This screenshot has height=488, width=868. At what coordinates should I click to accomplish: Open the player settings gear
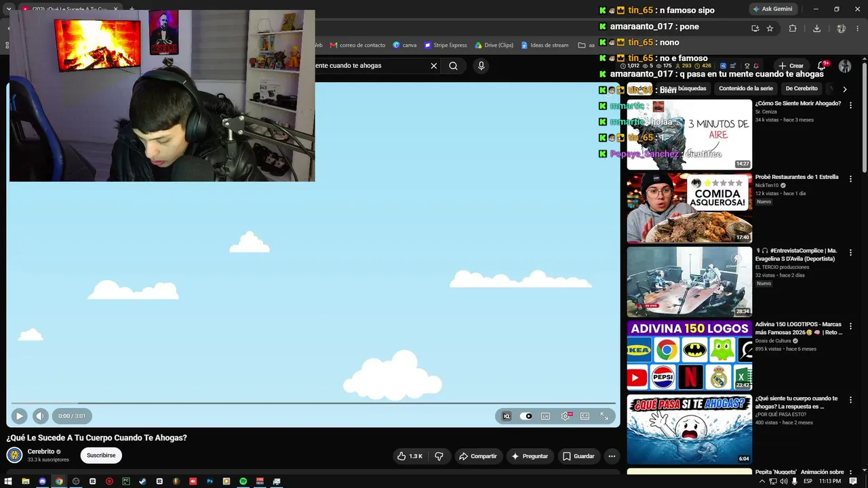(x=566, y=416)
